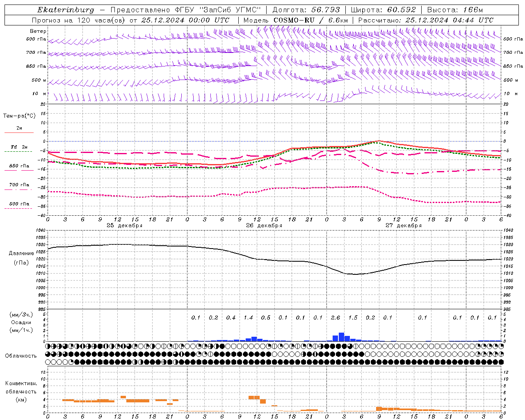Screen dimensions: 525x420
Task: Click the (гПа) unit under Давление
Action: click(x=21, y=263)
